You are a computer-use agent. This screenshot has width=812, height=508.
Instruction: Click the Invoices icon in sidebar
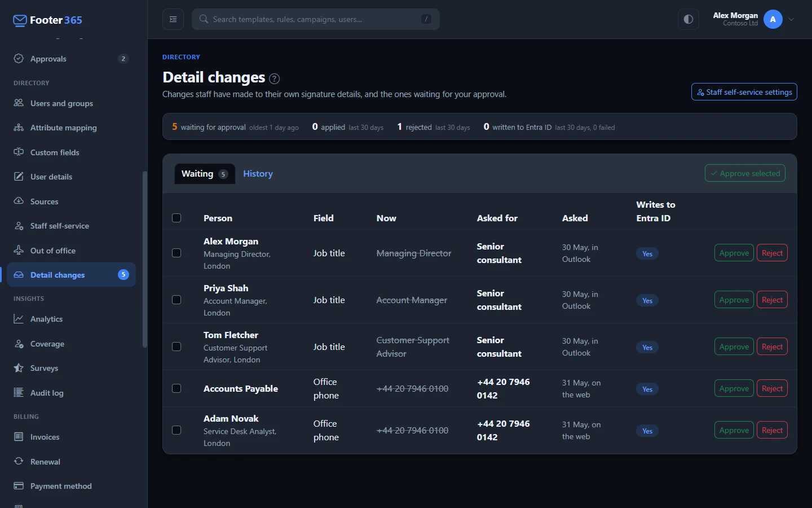pos(19,437)
